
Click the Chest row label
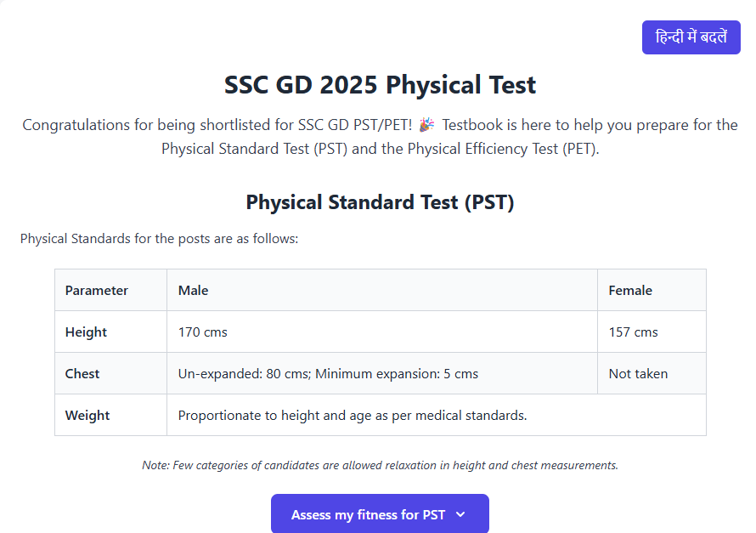point(82,373)
